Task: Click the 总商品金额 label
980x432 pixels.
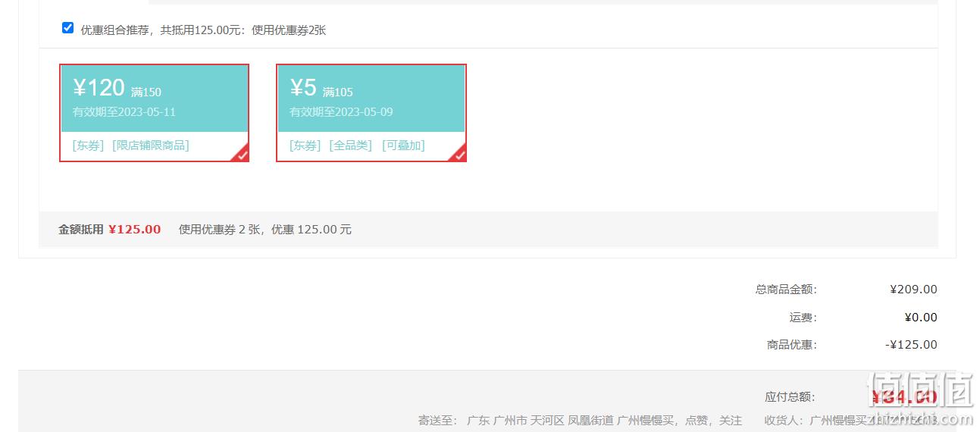Action: 786,290
